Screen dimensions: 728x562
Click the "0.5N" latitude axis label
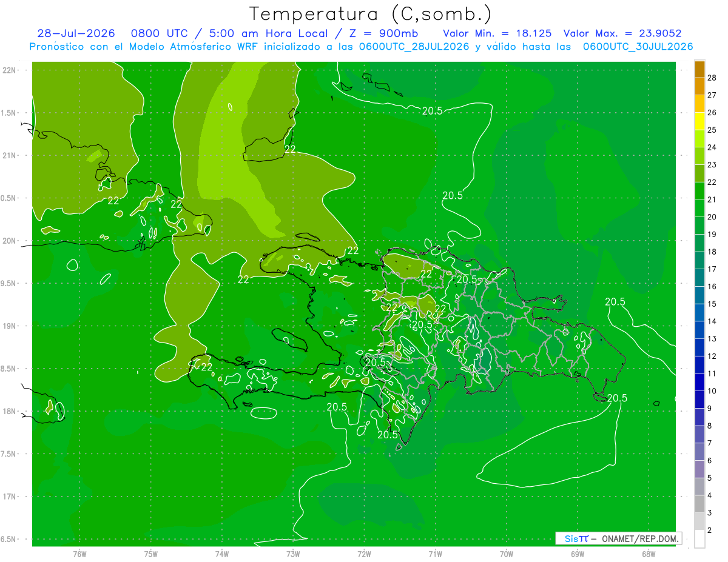(8, 198)
